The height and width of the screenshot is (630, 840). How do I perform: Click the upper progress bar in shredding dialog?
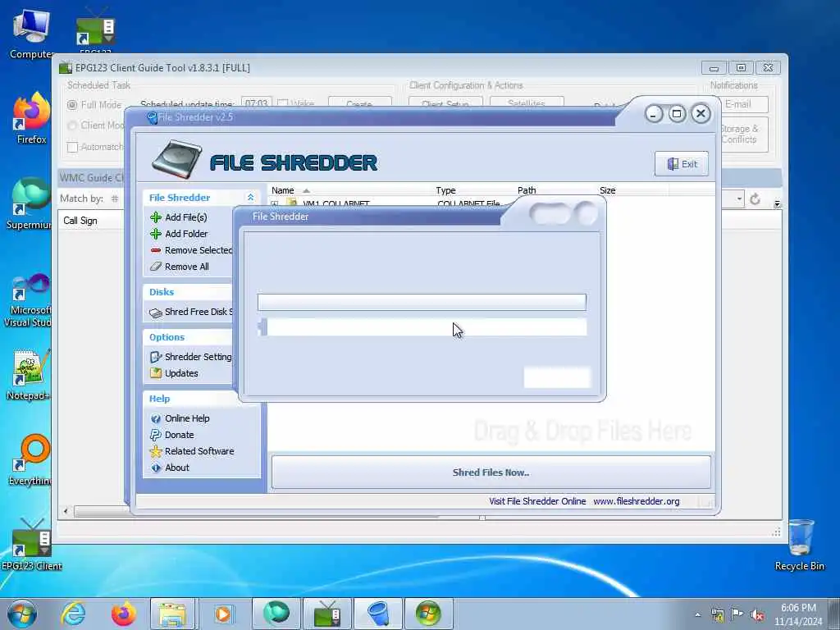click(x=422, y=302)
